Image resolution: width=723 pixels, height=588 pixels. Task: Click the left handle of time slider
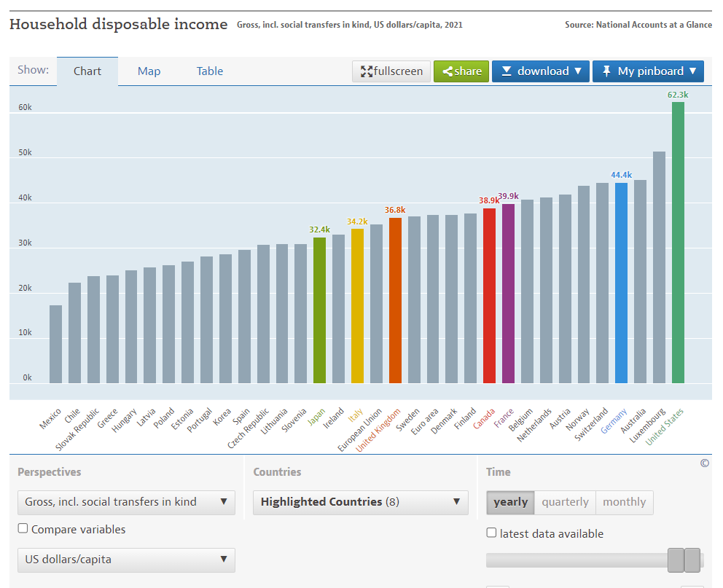pyautogui.click(x=676, y=560)
